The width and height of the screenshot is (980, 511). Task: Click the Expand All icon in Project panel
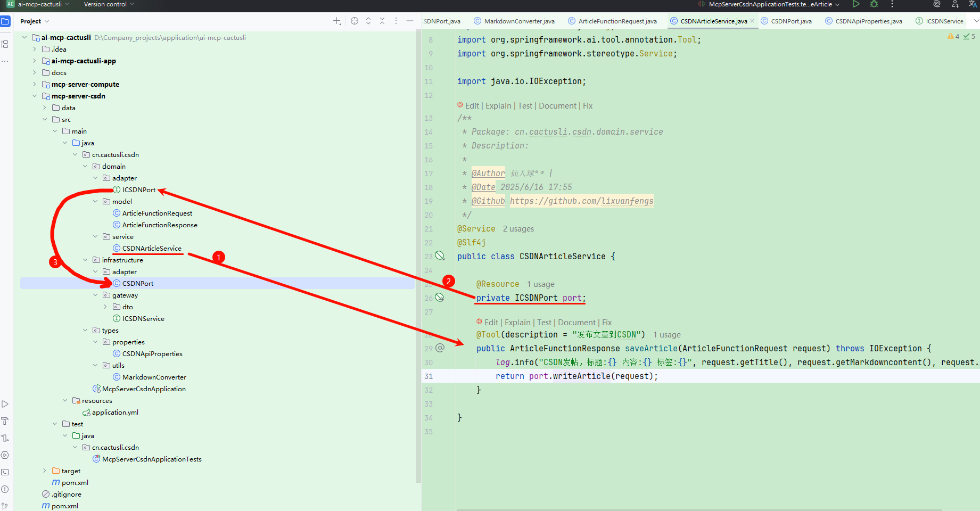pos(368,21)
